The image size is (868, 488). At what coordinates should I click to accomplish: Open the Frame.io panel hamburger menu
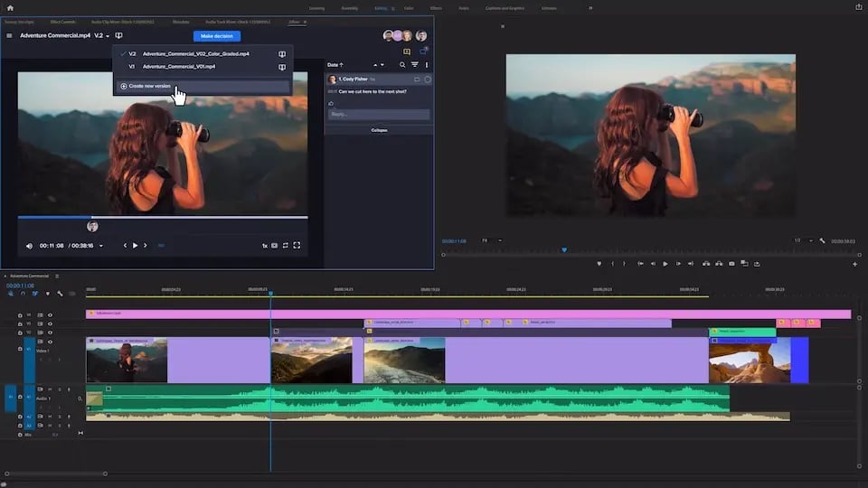pos(10,36)
